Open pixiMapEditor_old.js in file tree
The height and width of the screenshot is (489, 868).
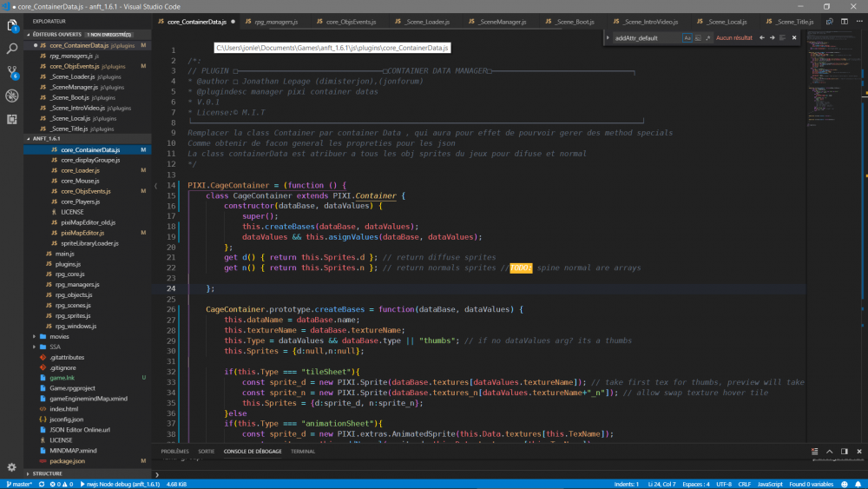[x=88, y=222]
